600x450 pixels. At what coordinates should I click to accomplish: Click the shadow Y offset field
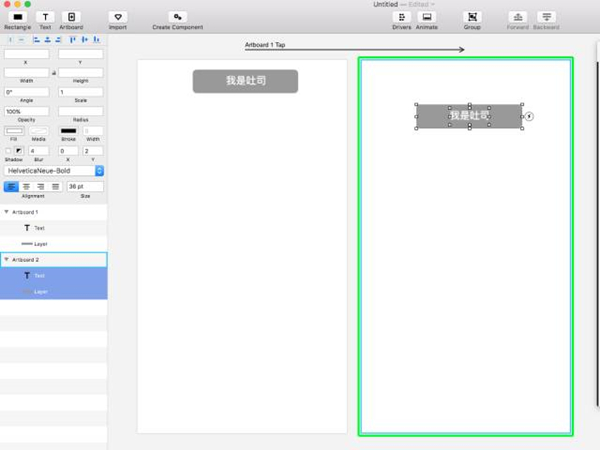[93, 151]
